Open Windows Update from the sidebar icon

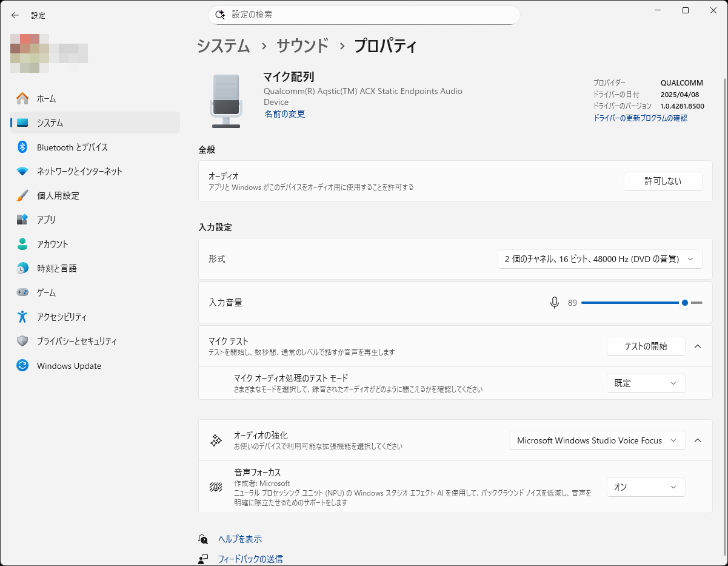(21, 365)
